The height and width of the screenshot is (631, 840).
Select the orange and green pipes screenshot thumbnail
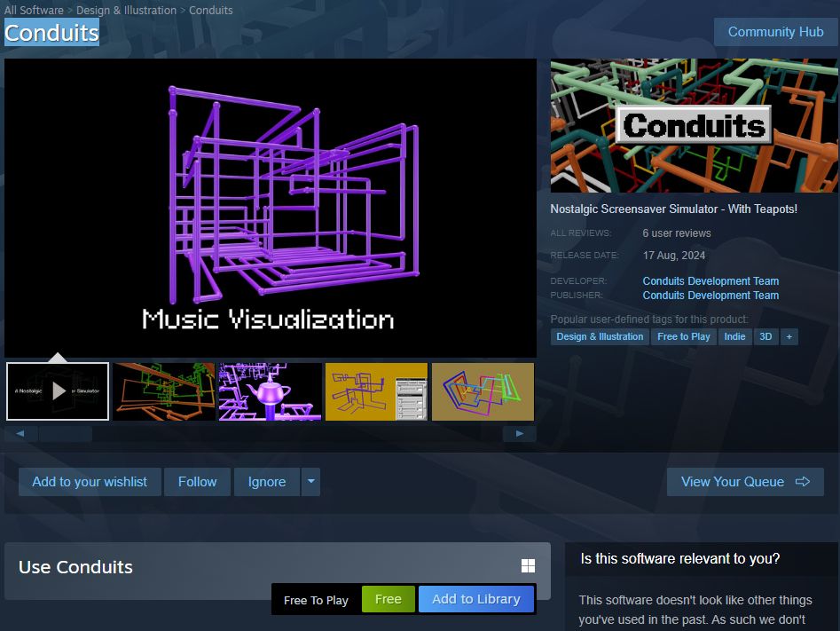click(163, 391)
